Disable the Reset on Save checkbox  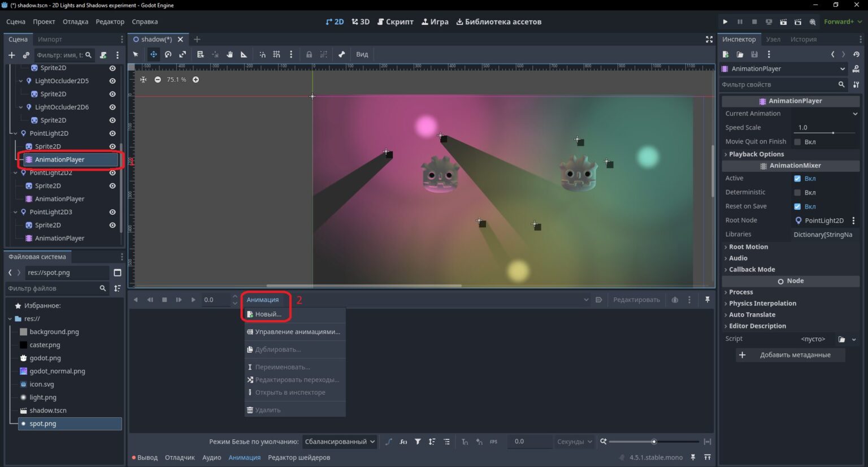797,206
